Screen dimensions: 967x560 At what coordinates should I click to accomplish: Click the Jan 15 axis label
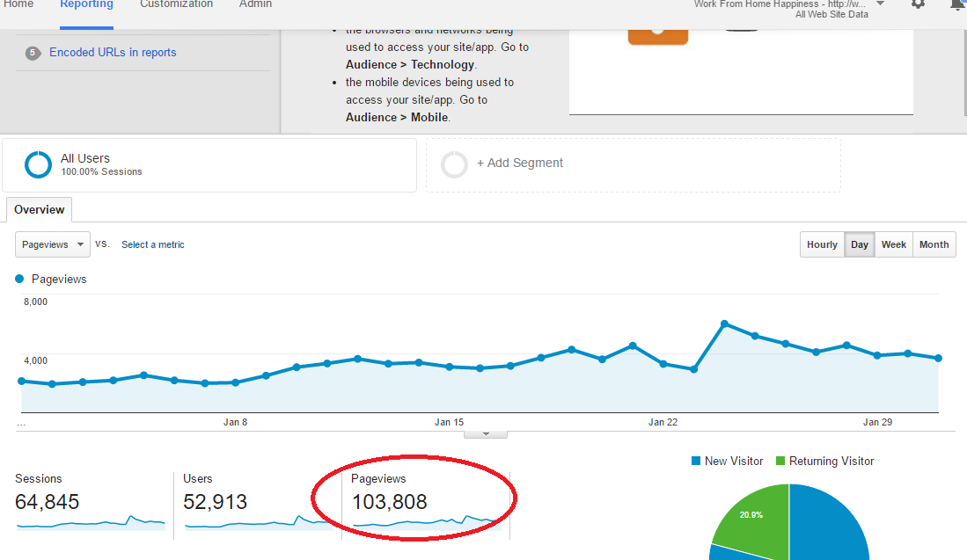point(449,422)
